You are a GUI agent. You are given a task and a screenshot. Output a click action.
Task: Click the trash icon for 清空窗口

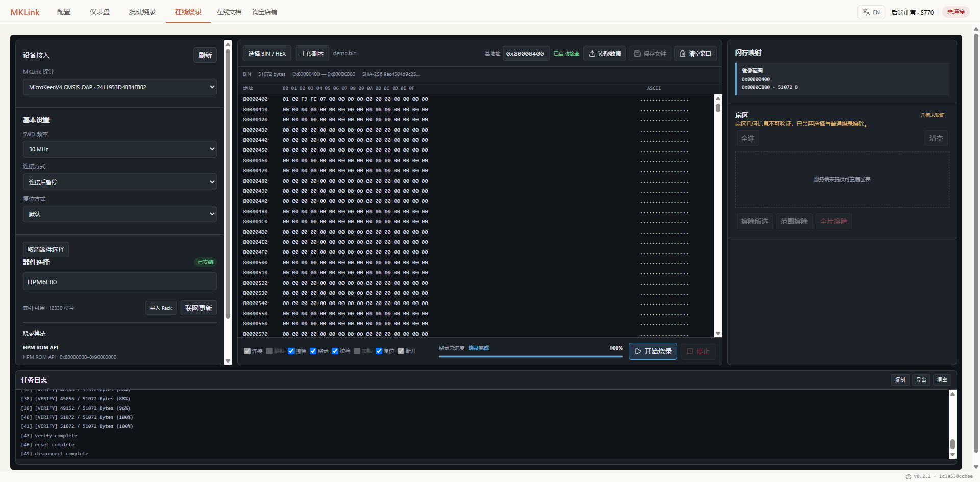pyautogui.click(x=683, y=54)
